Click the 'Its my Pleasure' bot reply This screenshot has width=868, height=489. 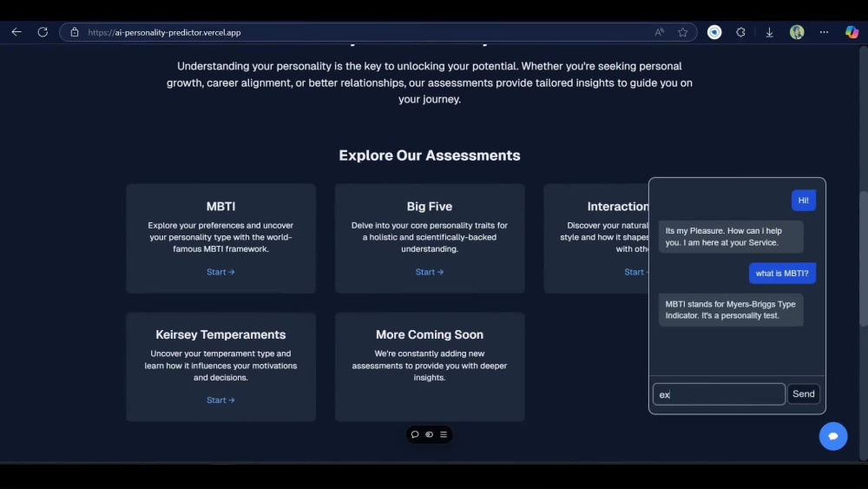click(x=730, y=236)
